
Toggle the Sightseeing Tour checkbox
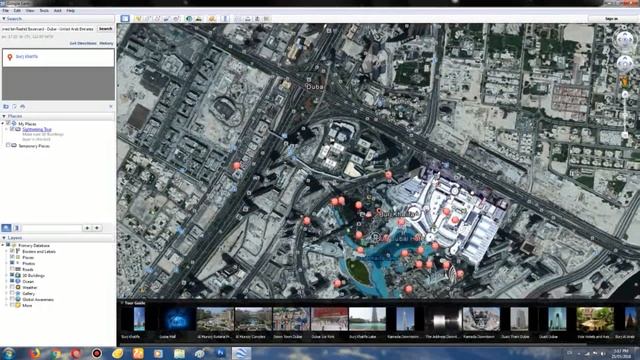click(12, 129)
